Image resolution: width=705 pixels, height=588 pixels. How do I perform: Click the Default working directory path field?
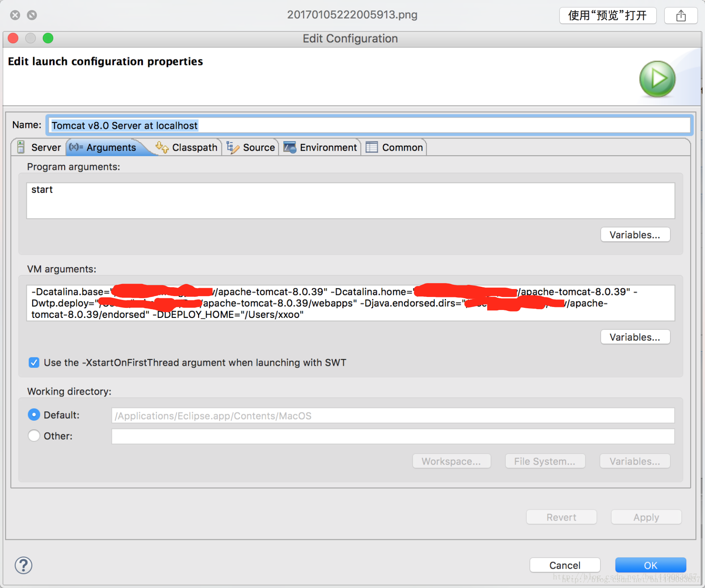pyautogui.click(x=393, y=416)
